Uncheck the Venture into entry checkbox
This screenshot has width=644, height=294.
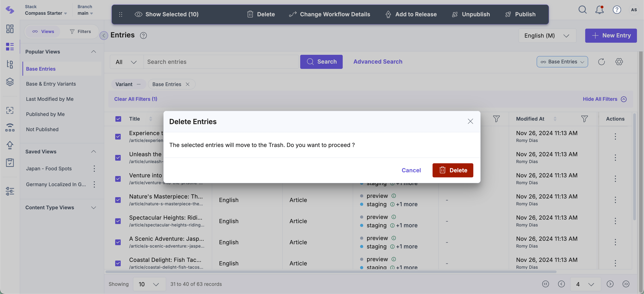[118, 179]
